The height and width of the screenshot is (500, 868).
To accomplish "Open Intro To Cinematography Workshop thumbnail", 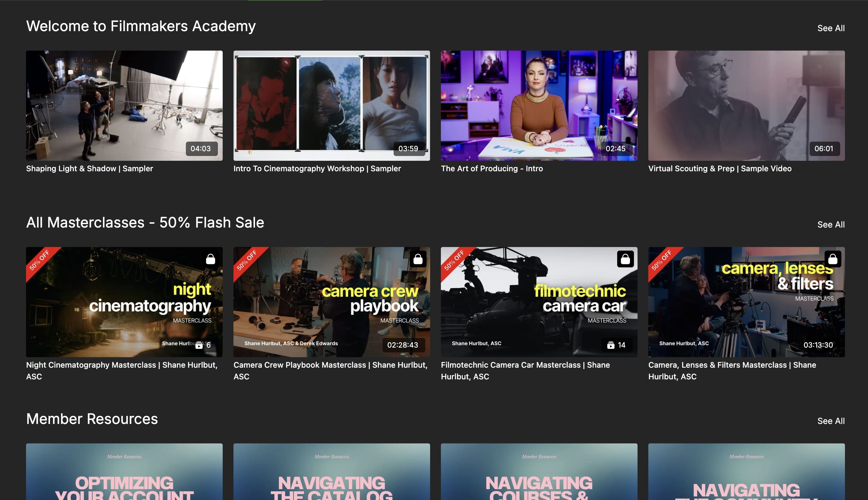I will click(332, 106).
